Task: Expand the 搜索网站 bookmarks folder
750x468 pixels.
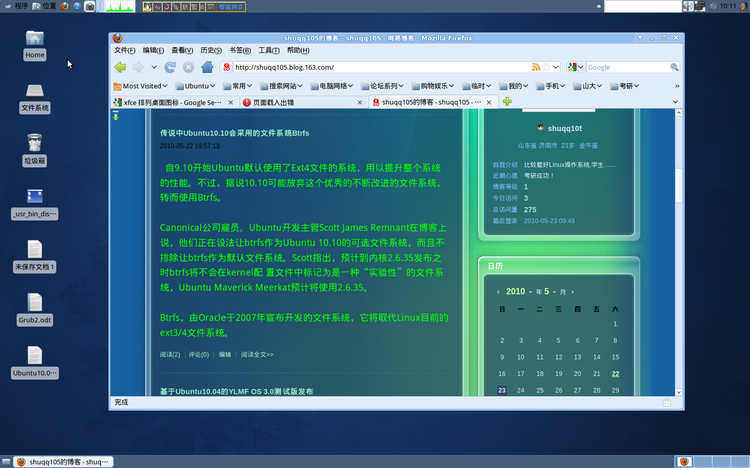Action: coord(281,86)
